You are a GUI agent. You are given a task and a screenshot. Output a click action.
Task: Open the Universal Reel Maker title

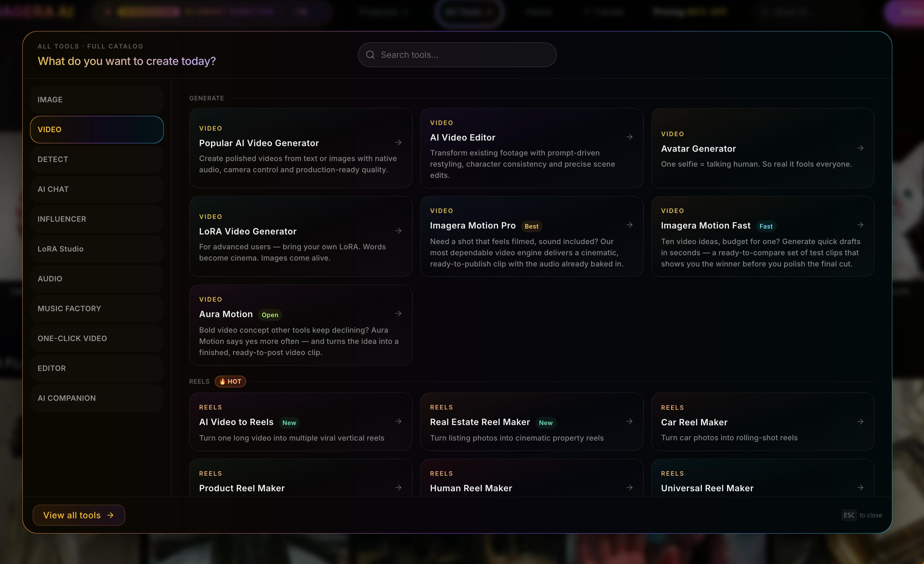[707, 488]
